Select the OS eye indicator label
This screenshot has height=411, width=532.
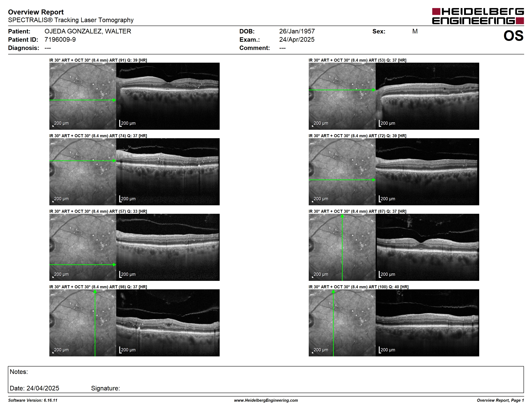tap(513, 36)
